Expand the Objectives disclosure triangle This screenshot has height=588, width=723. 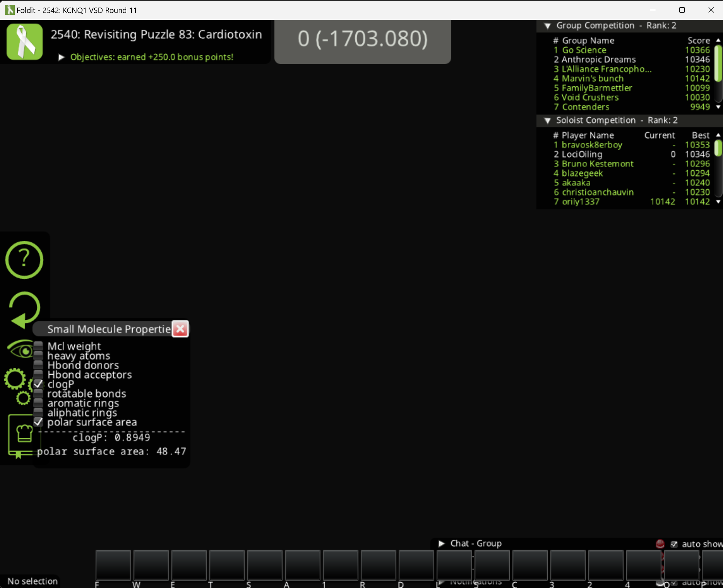[x=61, y=57]
